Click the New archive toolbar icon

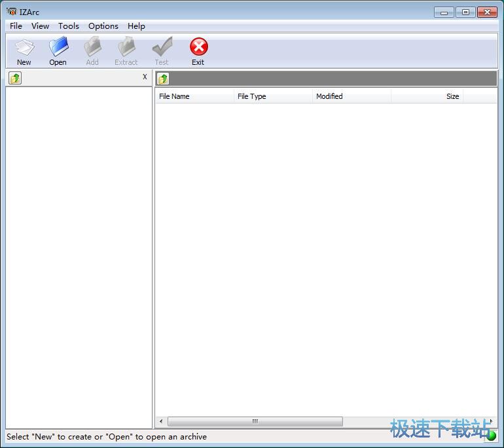pyautogui.click(x=24, y=48)
